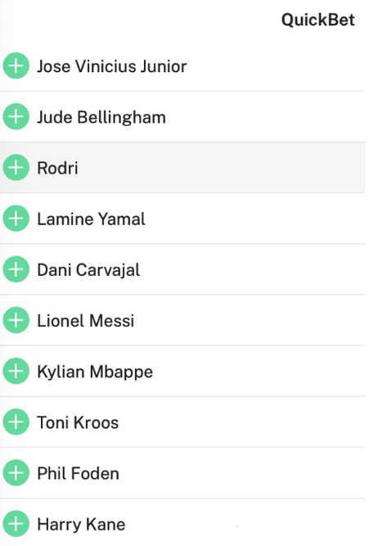This screenshot has width=392, height=546.
Task: Add Dani Carvajal via plus icon
Action: [16, 269]
